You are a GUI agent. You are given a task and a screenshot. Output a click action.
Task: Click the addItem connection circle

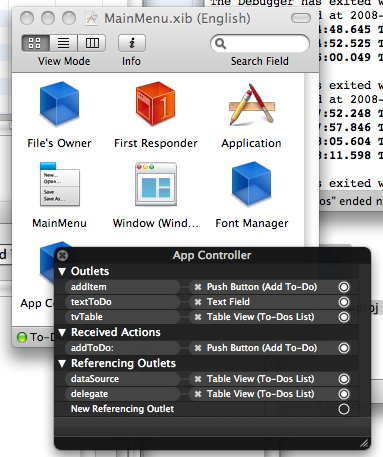pyautogui.click(x=344, y=287)
